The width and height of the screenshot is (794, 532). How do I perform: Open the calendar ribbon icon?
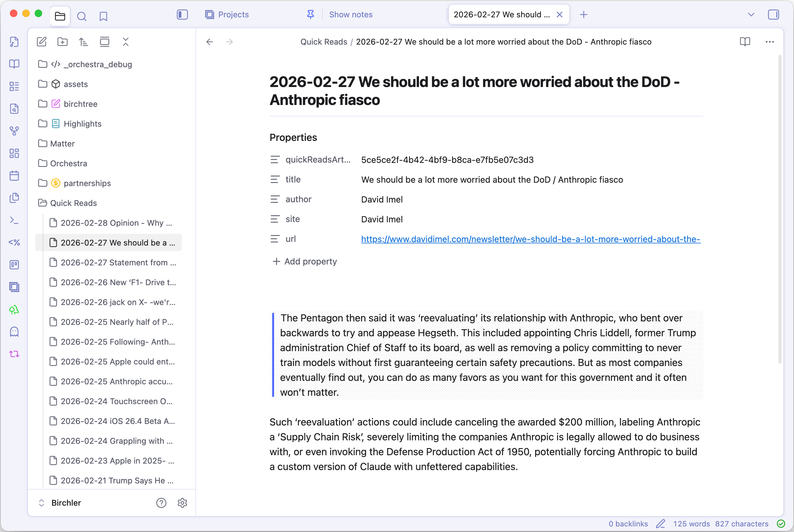[x=14, y=176]
